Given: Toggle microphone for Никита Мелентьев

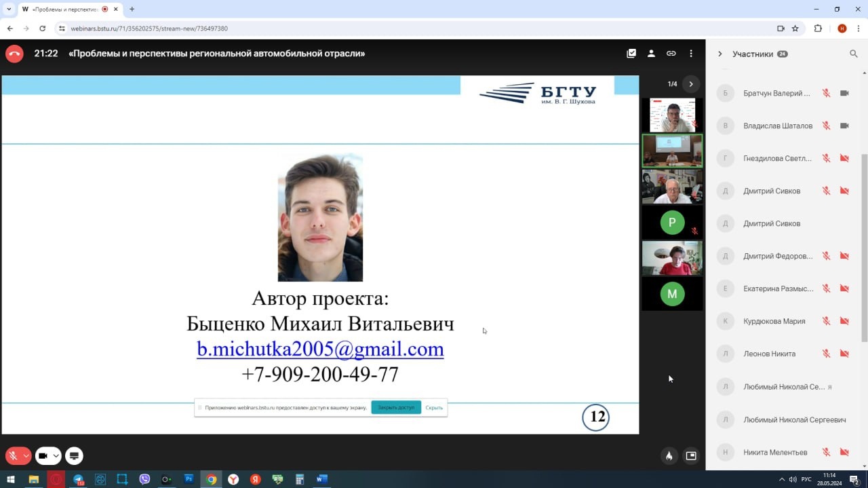Looking at the screenshot, I should click(x=826, y=452).
